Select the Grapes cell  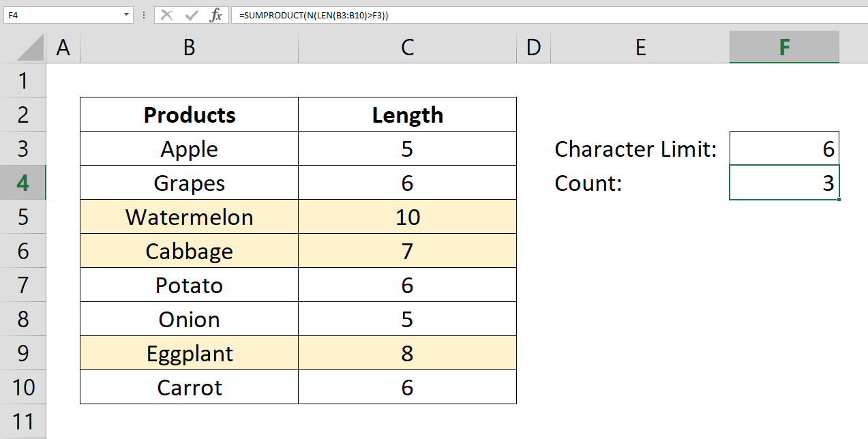pyautogui.click(x=190, y=183)
